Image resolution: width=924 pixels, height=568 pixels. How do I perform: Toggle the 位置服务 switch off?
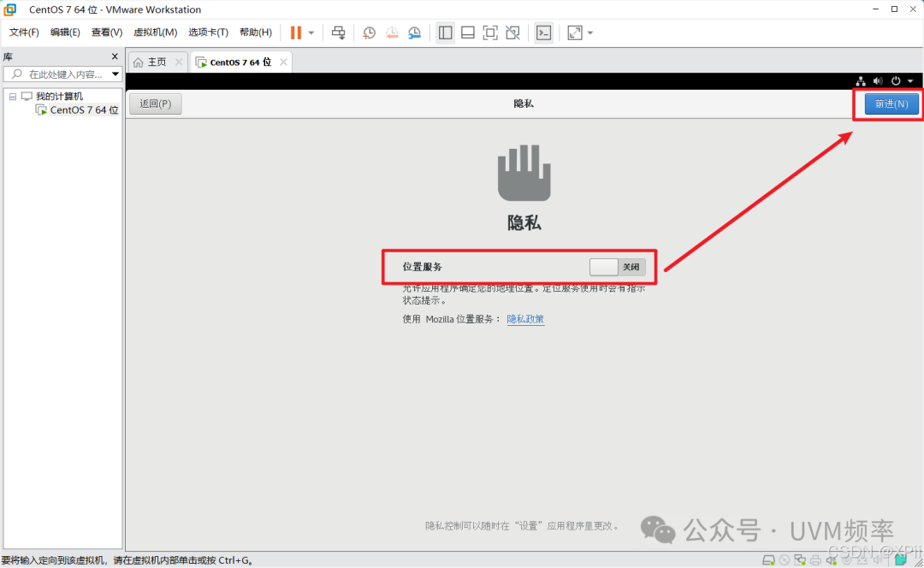pyautogui.click(x=604, y=267)
